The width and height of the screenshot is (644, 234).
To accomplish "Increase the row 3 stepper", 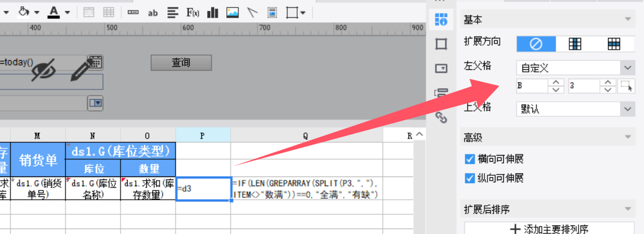I will 608,83.
